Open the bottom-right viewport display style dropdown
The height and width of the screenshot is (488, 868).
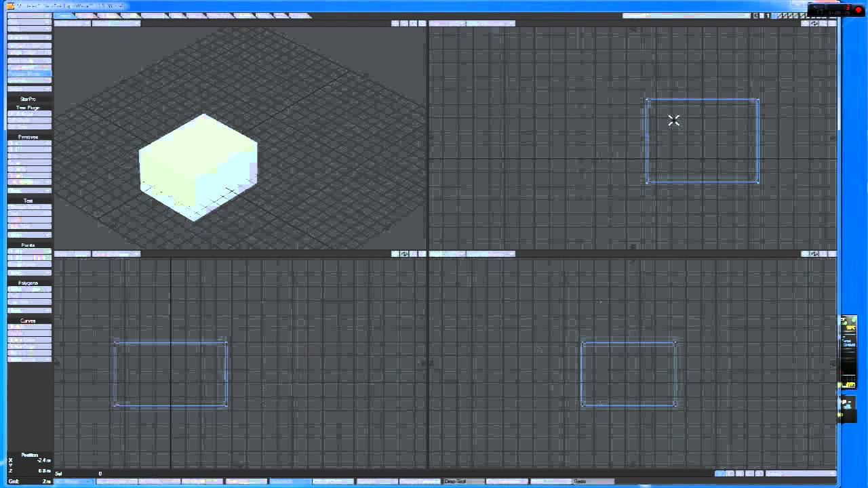(x=491, y=253)
